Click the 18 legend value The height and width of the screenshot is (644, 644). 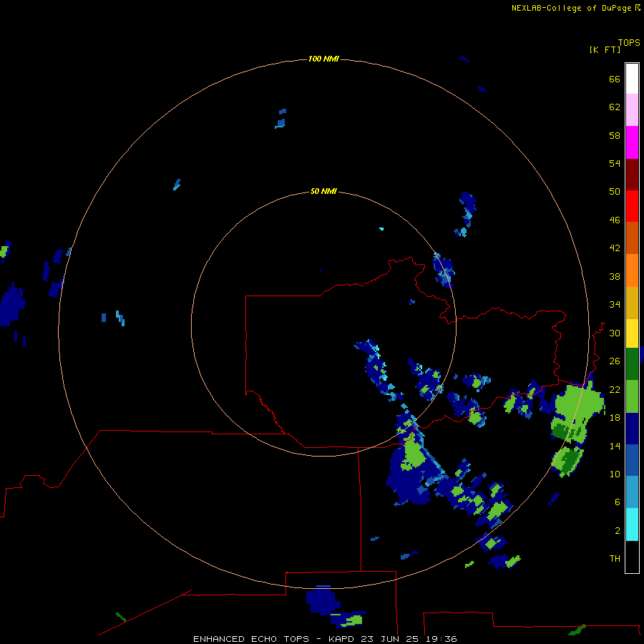(x=615, y=418)
